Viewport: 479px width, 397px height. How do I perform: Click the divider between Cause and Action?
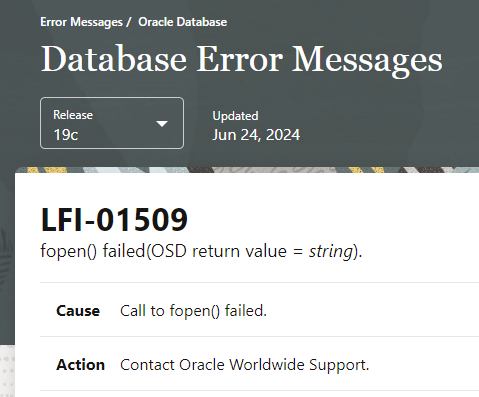point(259,337)
